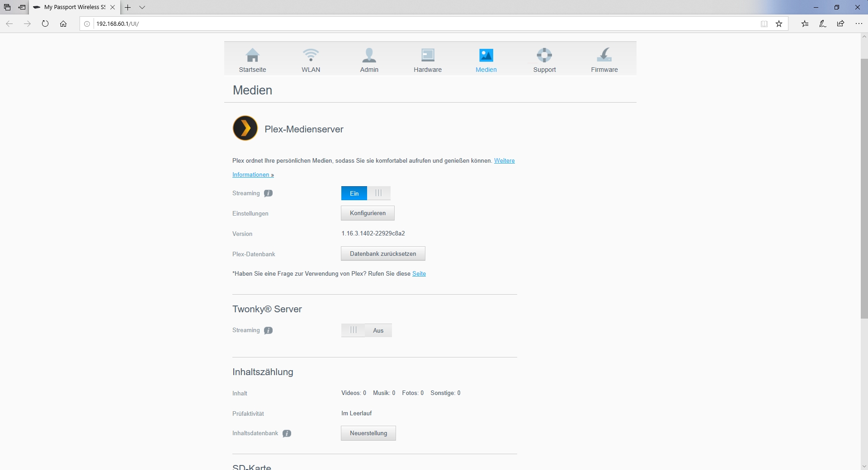Click the Im Leerlauf status text
Image resolution: width=868 pixels, height=470 pixels.
(x=356, y=414)
